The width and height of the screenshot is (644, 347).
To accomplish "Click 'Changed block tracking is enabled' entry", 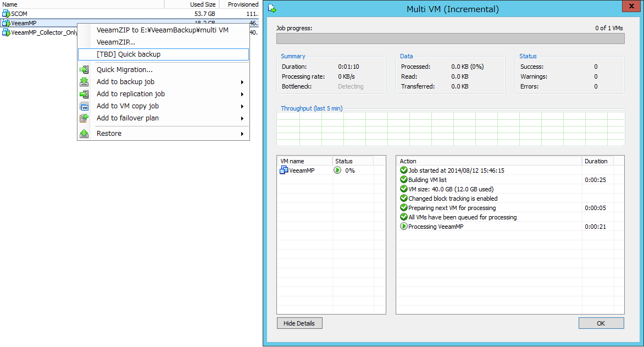I will click(453, 199).
